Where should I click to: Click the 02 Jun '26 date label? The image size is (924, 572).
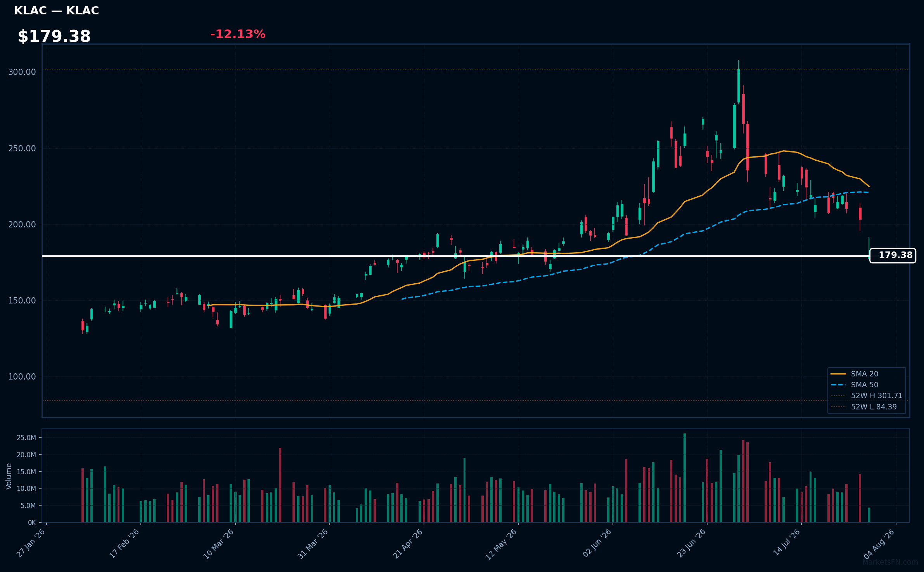coord(597,544)
